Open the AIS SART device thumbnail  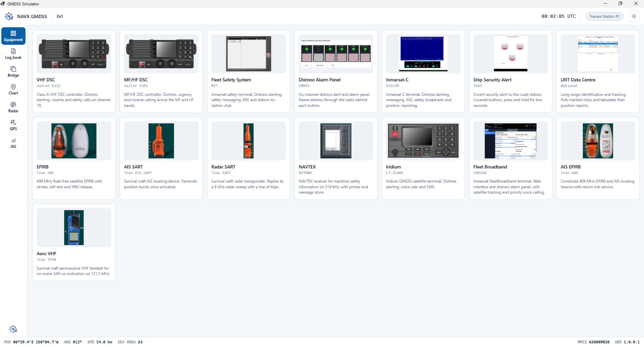(x=161, y=141)
